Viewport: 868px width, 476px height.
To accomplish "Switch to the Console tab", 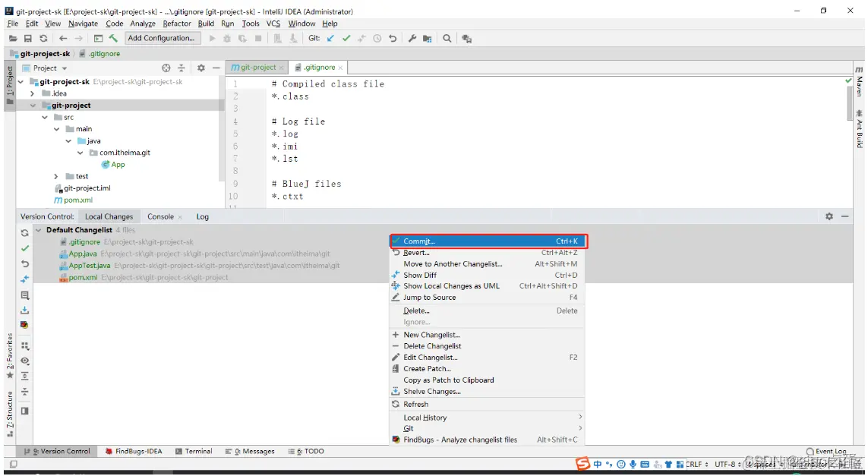I will [160, 216].
